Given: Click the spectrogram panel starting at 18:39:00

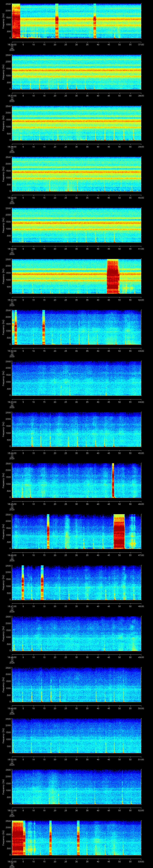Looking at the screenshot, I should click(77, 174).
